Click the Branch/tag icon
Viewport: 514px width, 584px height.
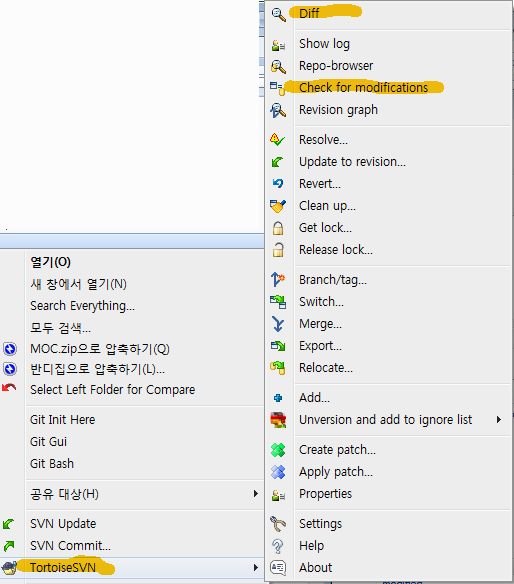pyautogui.click(x=278, y=279)
